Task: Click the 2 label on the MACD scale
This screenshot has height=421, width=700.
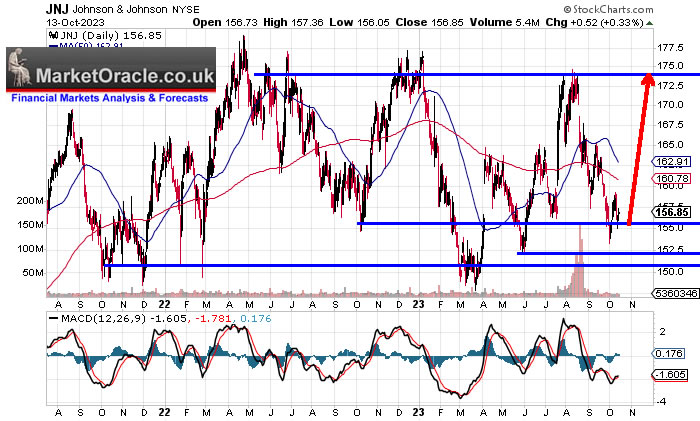Action: pos(662,331)
